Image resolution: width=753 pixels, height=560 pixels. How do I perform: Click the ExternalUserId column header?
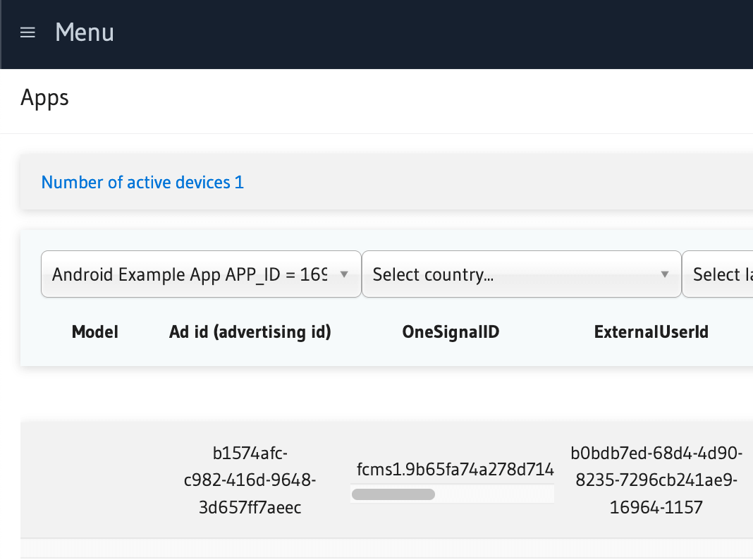pos(651,332)
